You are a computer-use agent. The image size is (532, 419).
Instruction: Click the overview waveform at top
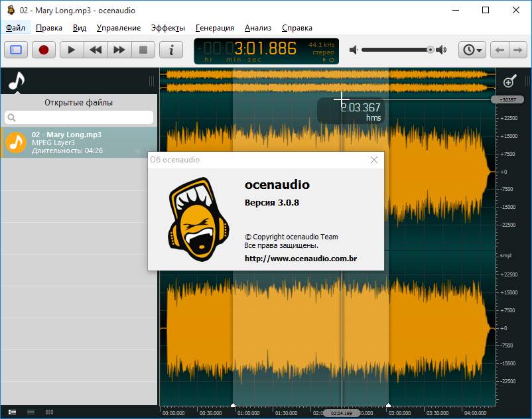(x=328, y=80)
